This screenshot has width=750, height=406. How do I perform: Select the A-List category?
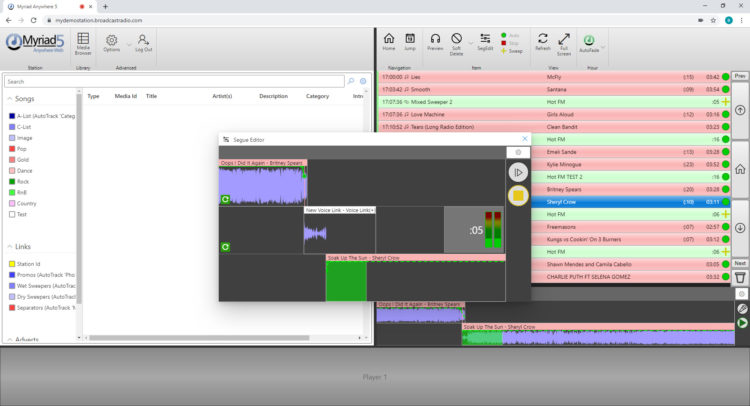pos(42,116)
